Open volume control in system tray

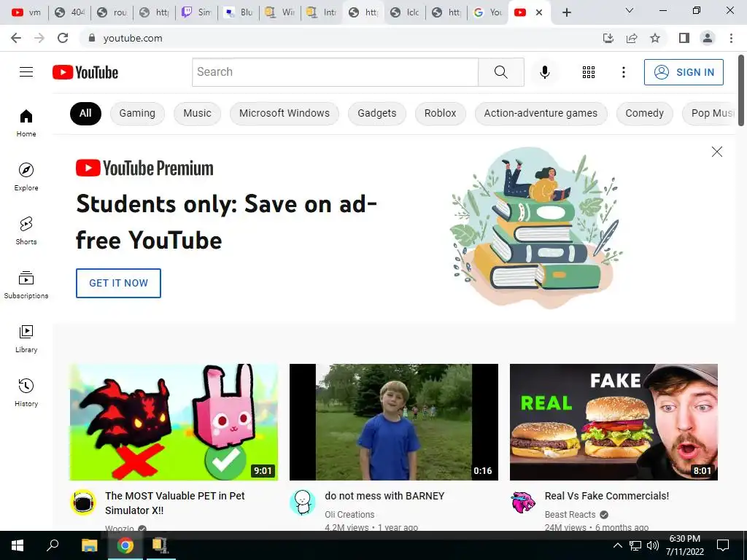(653, 545)
